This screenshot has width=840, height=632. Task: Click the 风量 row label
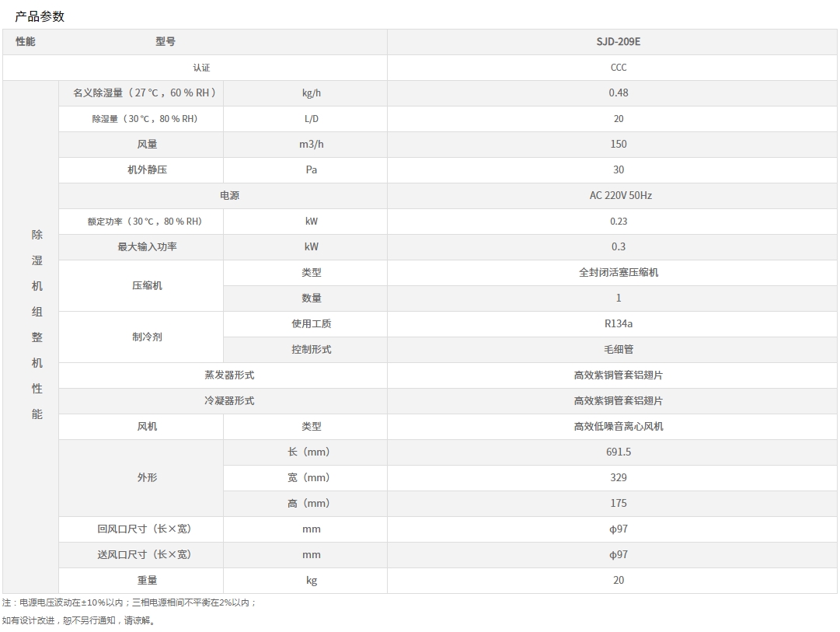[x=147, y=144]
